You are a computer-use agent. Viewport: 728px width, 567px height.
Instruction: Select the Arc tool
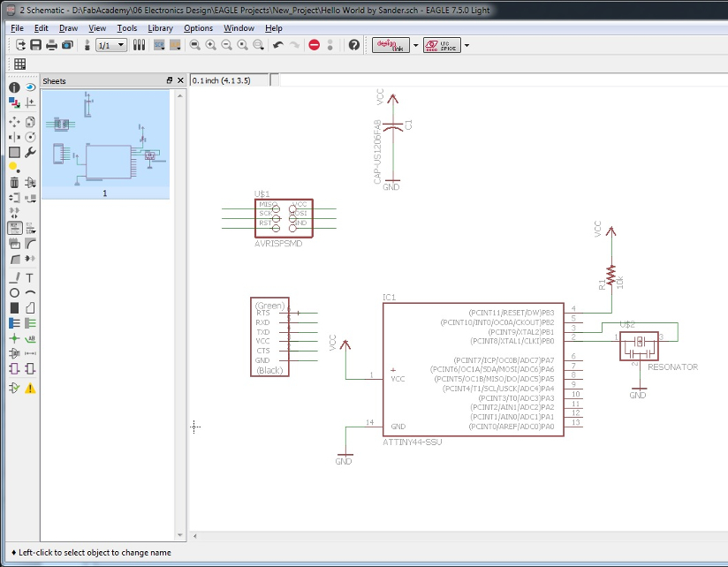click(x=30, y=293)
